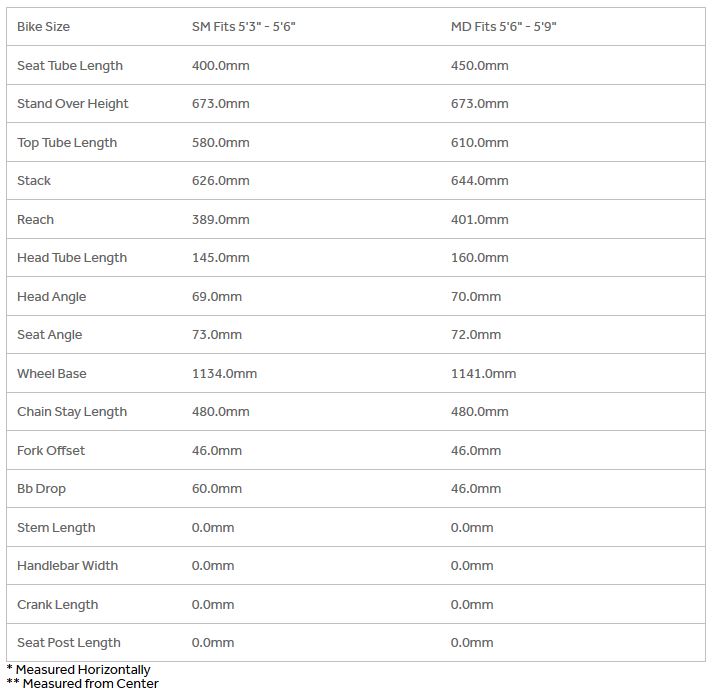Screen dimensions: 713x694
Task: Select the Head Tube Length row label
Action: pos(72,258)
